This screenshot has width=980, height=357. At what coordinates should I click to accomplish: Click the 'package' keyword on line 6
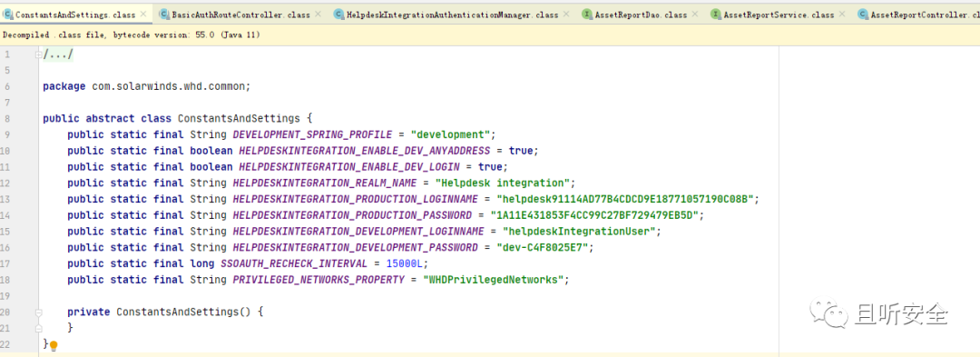[x=64, y=86]
